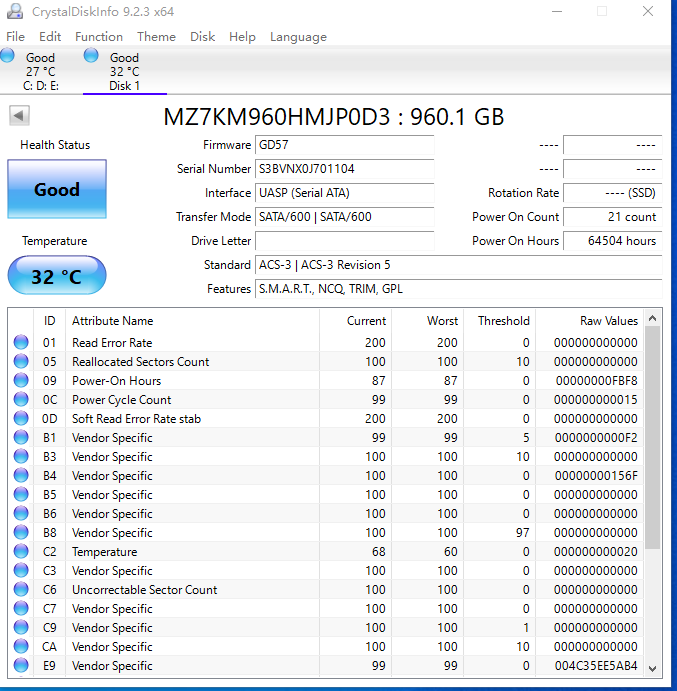
Task: Click the blue status orb for Disk 1
Action: [x=91, y=56]
